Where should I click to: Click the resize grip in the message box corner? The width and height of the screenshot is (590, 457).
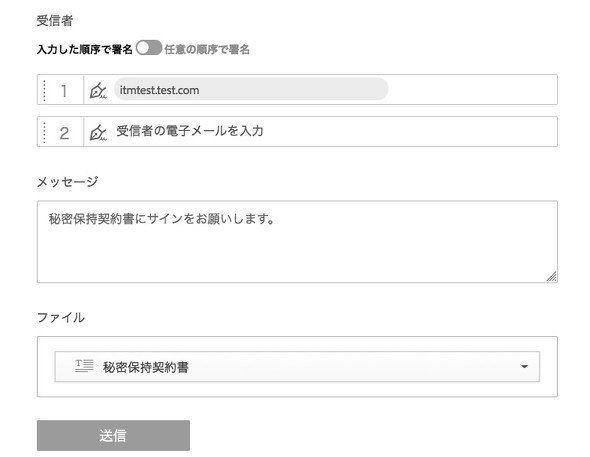(x=552, y=276)
